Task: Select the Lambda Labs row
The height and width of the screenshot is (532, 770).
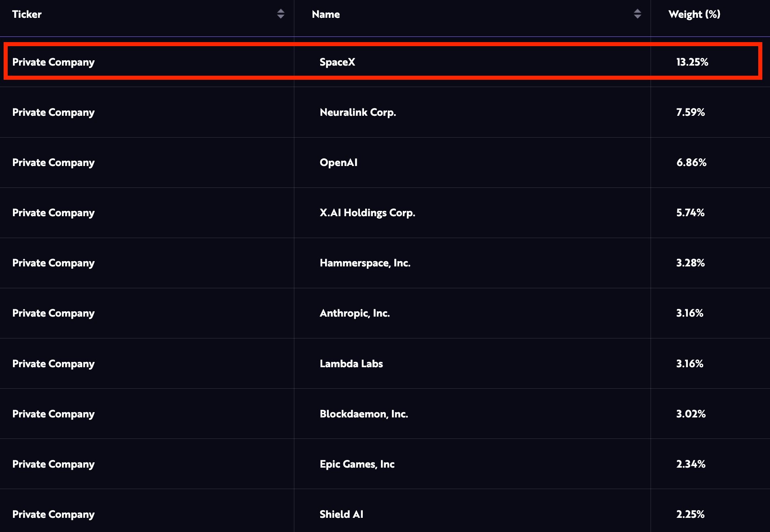Action: 351,364
